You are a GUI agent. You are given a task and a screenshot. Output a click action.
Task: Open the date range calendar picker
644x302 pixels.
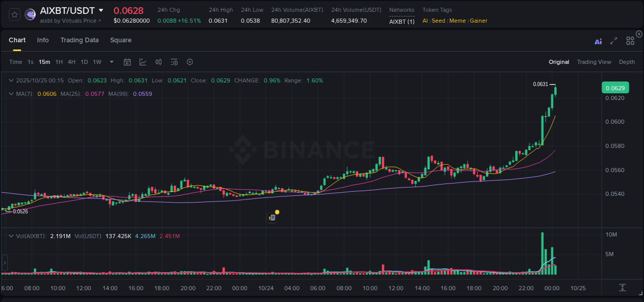pos(127,62)
